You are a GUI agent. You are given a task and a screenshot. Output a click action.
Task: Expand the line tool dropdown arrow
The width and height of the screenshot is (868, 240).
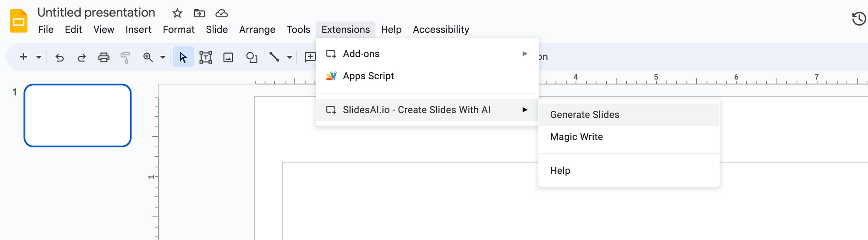289,57
